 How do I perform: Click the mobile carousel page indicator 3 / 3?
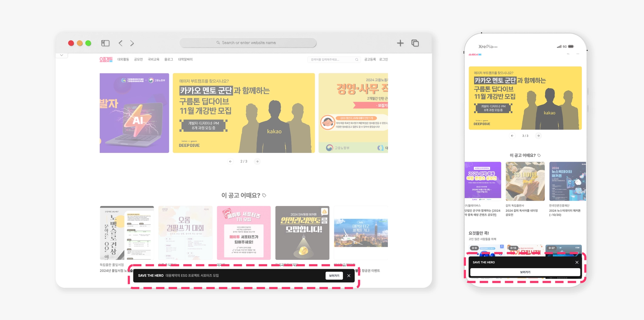(x=525, y=136)
